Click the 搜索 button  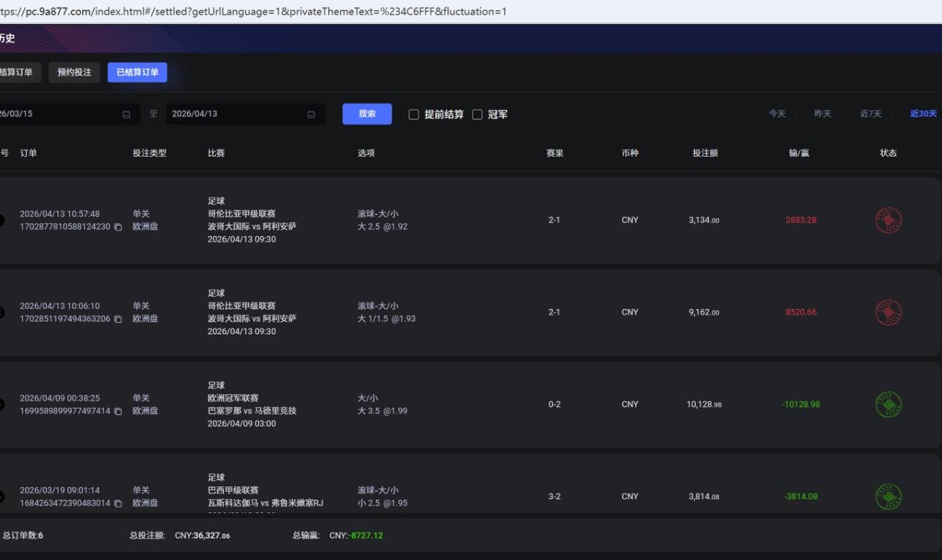[x=367, y=114]
